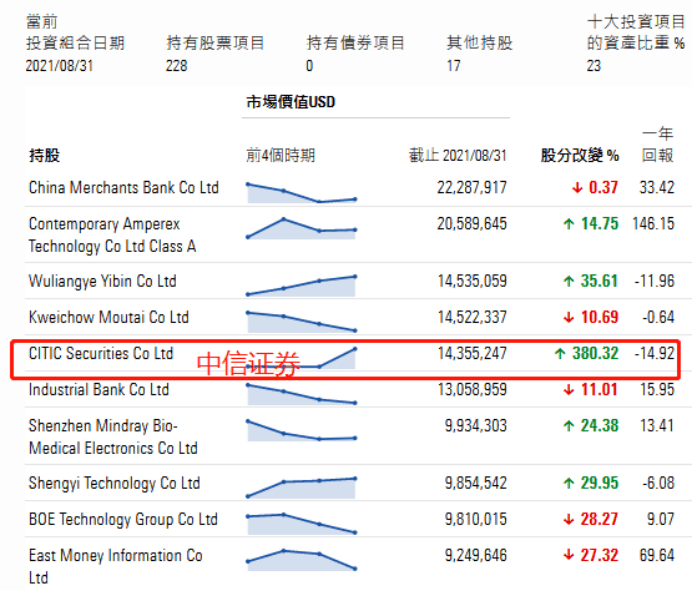The width and height of the screenshot is (693, 592).
Task: Open the Contemporary Amperex Technology holding
Action: 112,235
